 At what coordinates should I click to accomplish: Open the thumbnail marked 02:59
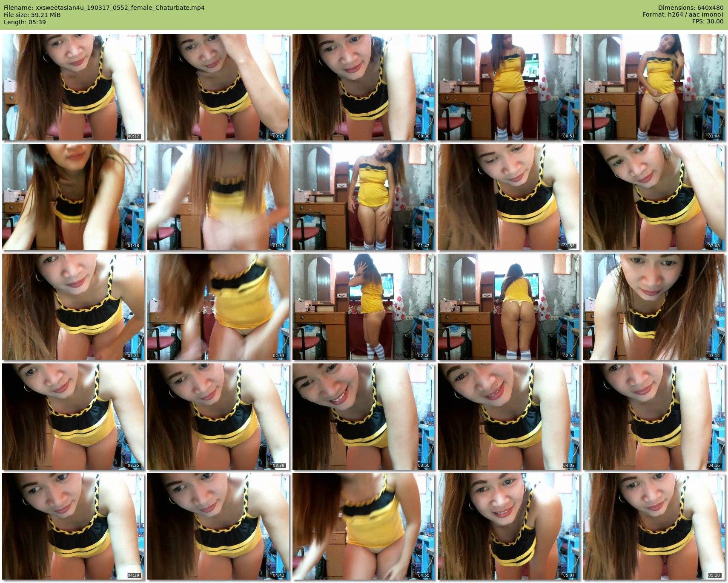pos(508,307)
